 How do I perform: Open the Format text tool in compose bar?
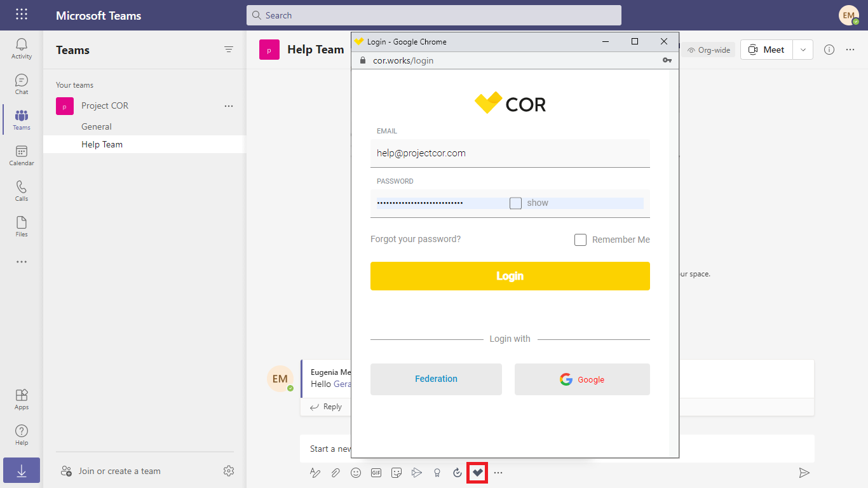pyautogui.click(x=315, y=473)
